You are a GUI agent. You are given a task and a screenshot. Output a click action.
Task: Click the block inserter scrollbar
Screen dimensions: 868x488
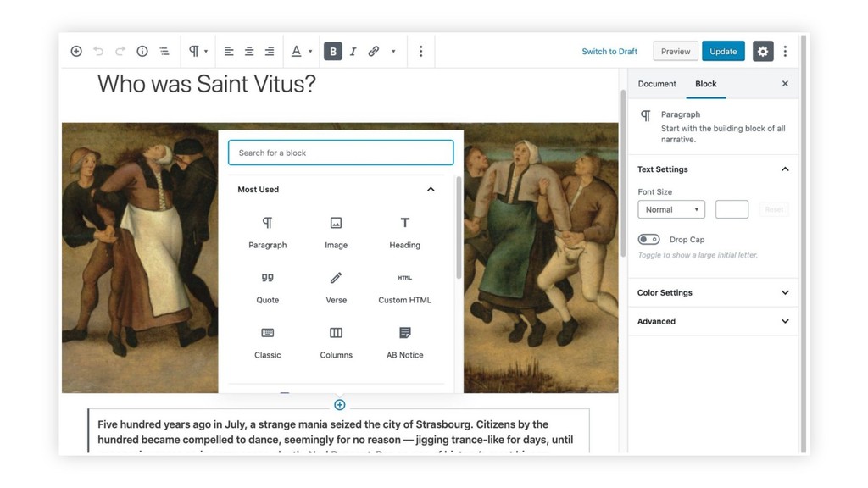tap(459, 228)
